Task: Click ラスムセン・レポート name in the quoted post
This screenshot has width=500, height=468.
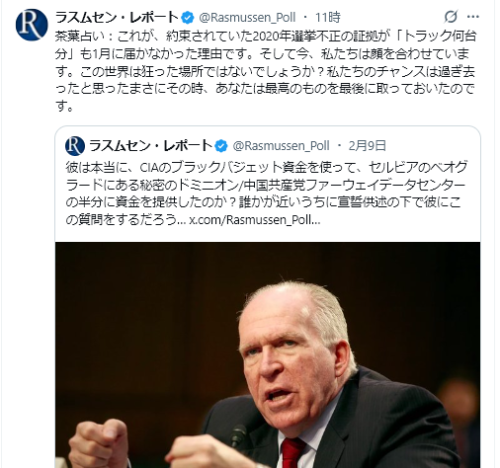Action: pos(151,146)
